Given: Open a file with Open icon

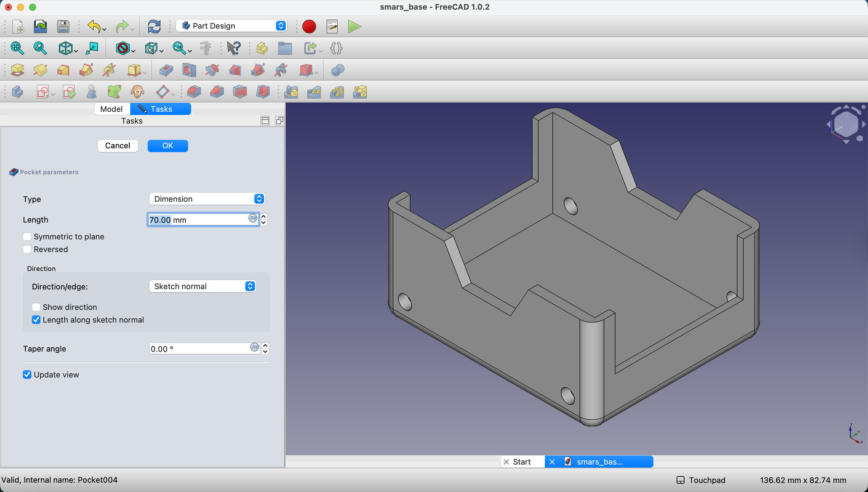Looking at the screenshot, I should 40,26.
